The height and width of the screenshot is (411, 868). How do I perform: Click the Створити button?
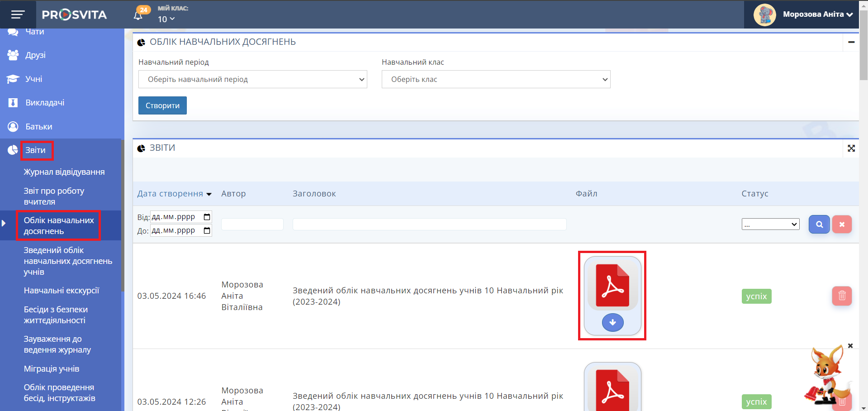pyautogui.click(x=162, y=105)
